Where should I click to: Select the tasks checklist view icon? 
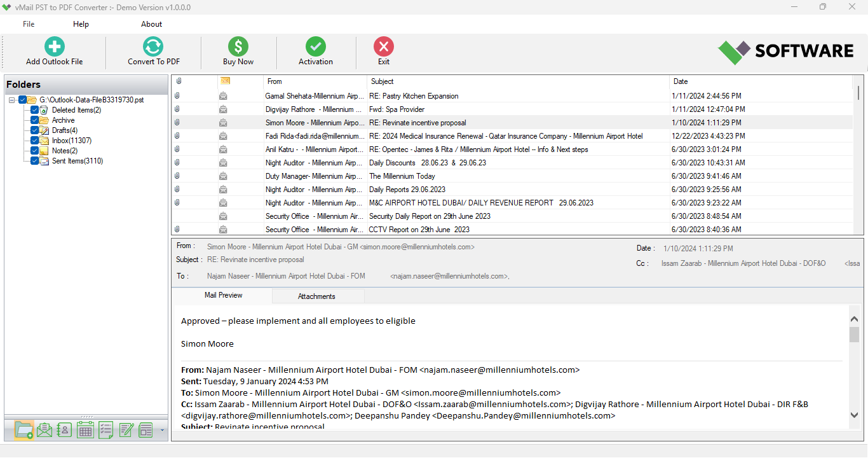tap(105, 430)
